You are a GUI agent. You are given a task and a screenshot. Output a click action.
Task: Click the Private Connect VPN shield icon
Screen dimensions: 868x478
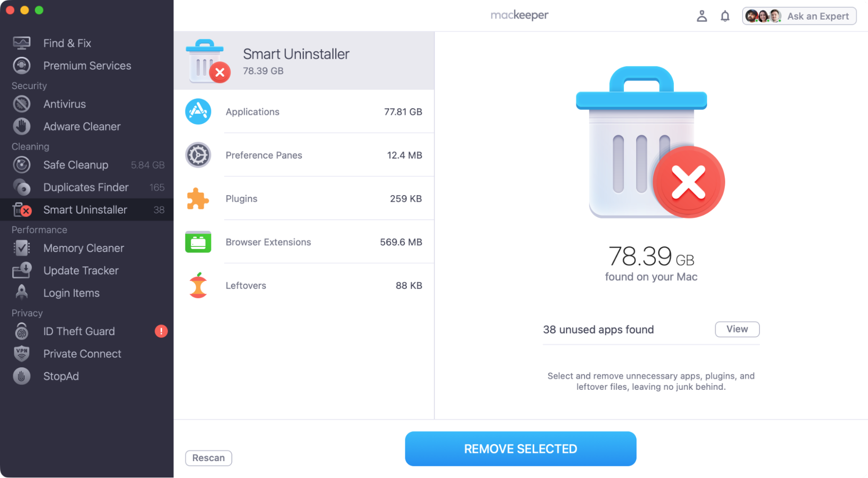pyautogui.click(x=22, y=354)
